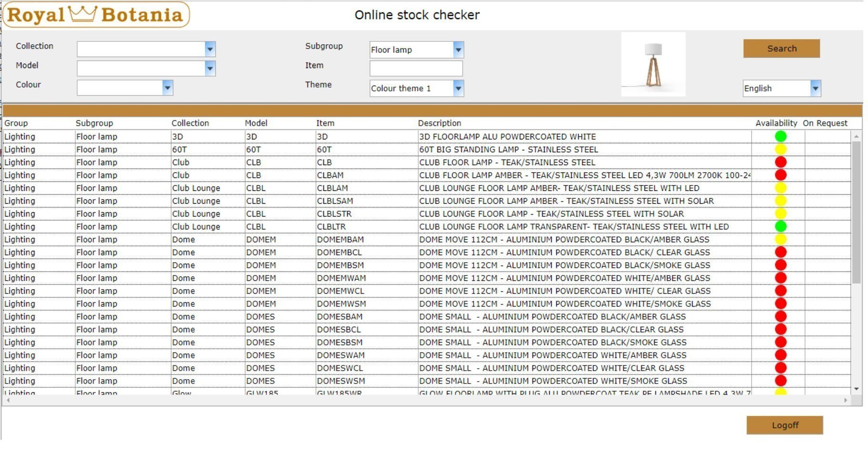Click the Item column header
Screen dimensions: 868x454
point(325,123)
